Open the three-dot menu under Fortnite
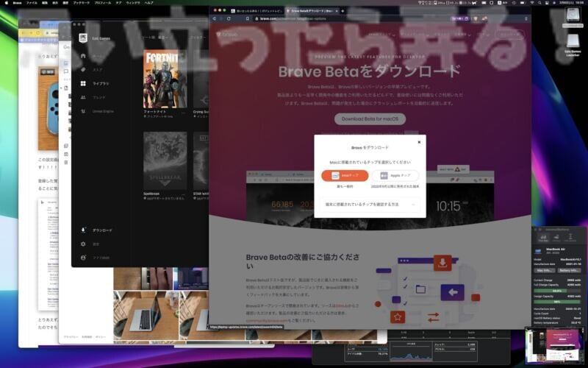This screenshot has height=368, width=588. [x=183, y=113]
